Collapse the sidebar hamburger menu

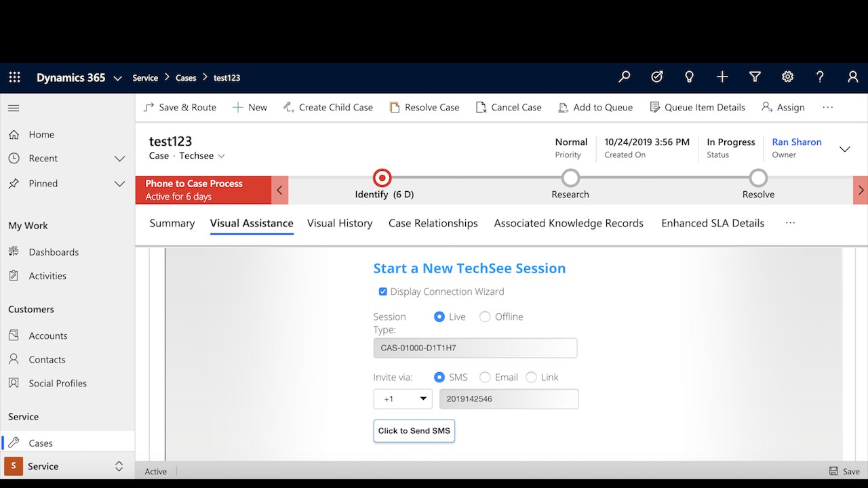14,108
